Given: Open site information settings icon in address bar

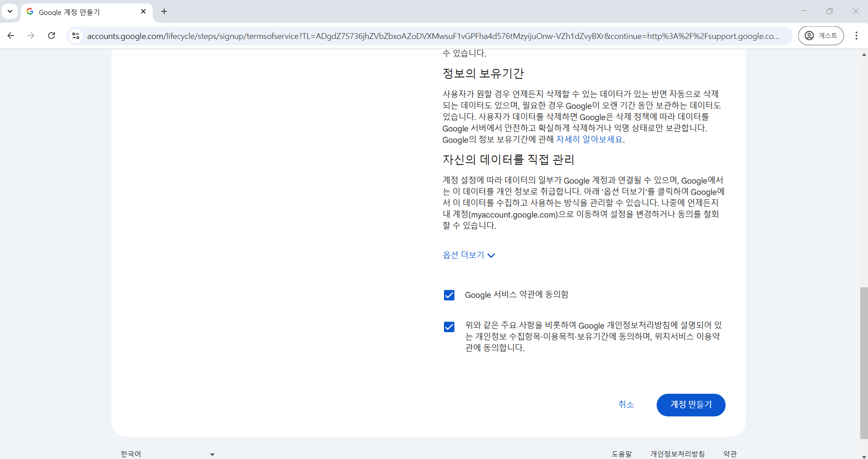Looking at the screenshot, I should tap(75, 36).
